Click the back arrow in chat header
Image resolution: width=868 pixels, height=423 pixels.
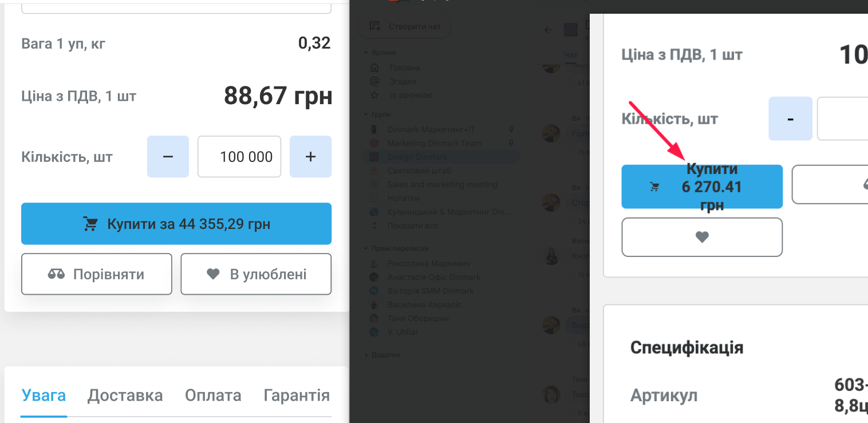pyautogui.click(x=548, y=30)
